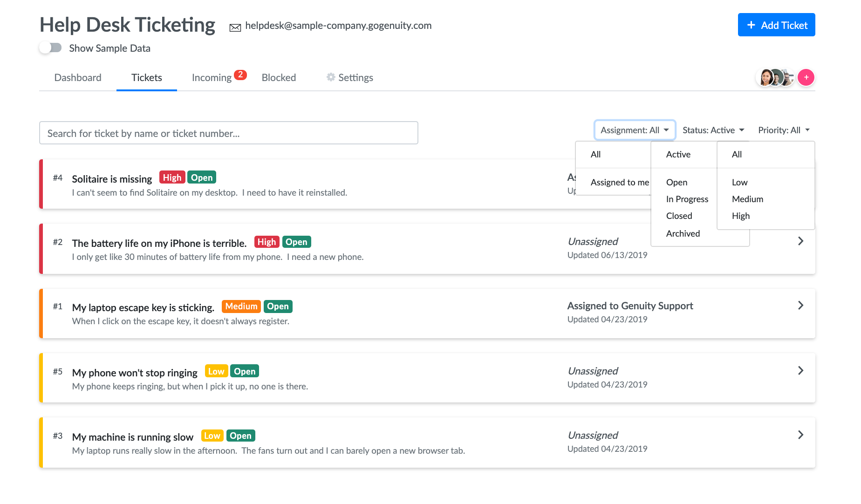Screen dimensions: 861x504
Task: Select Assigned to me filter option
Action: (620, 182)
